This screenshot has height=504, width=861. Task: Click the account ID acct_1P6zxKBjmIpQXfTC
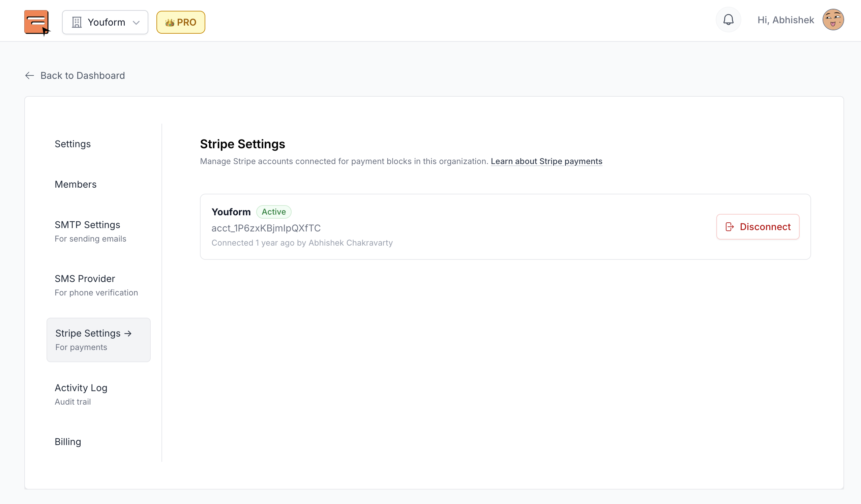266,228
